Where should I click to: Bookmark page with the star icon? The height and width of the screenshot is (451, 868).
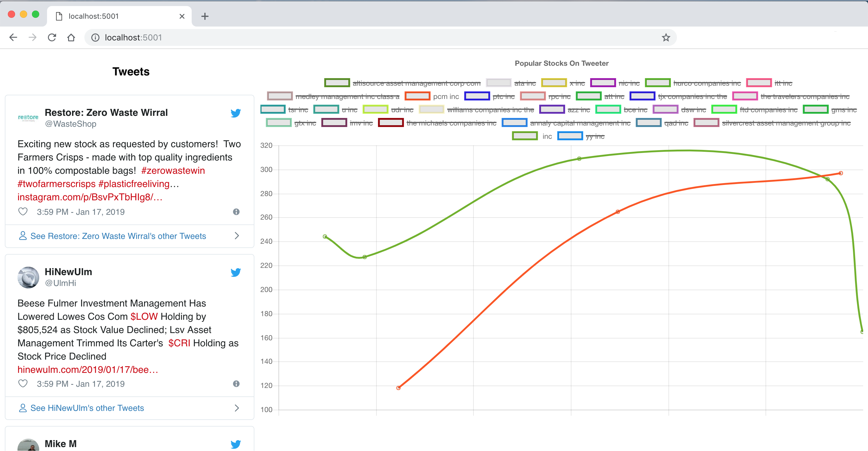click(x=665, y=37)
